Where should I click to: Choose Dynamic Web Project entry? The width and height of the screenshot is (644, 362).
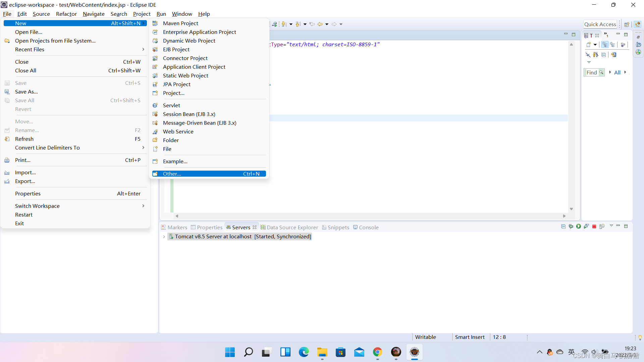pyautogui.click(x=209, y=41)
